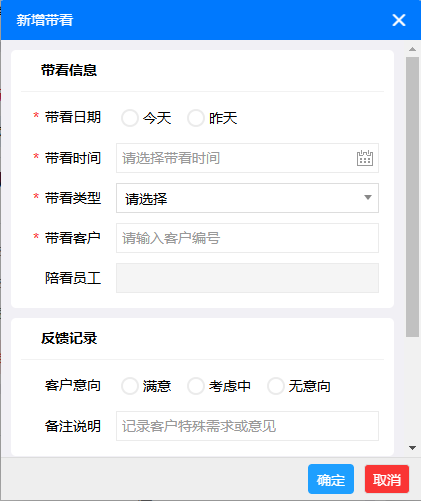
Task: Click the 带看客户 label
Action: click(73, 238)
